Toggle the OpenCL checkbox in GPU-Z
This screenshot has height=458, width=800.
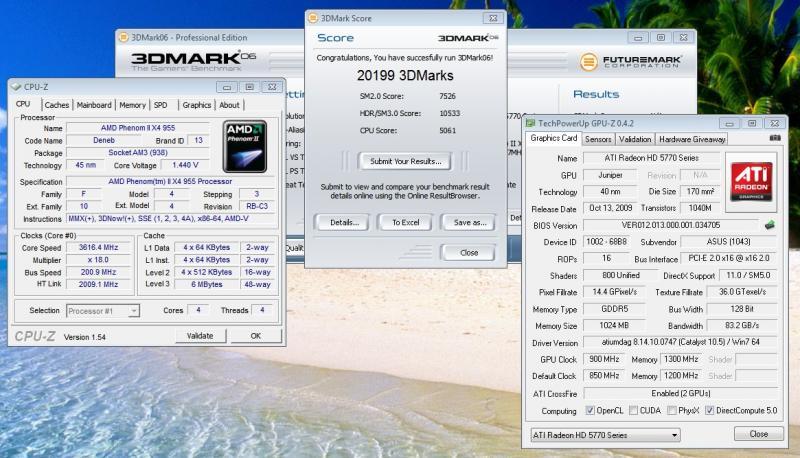pyautogui.click(x=590, y=410)
